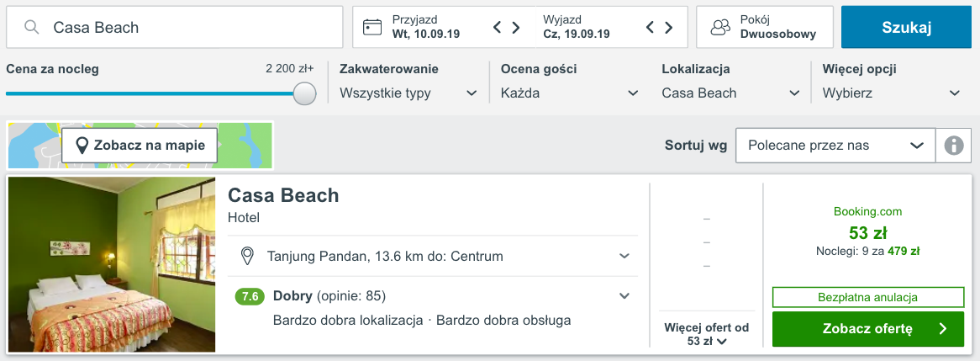The width and height of the screenshot is (980, 361).
Task: Click the location pin icon near Tanjung Pandan
Action: tap(248, 256)
